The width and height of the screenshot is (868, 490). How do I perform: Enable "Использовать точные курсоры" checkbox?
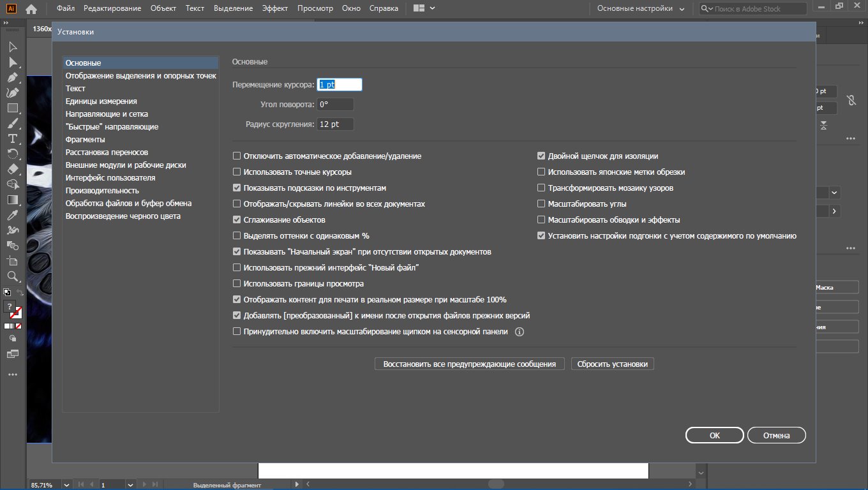click(237, 172)
